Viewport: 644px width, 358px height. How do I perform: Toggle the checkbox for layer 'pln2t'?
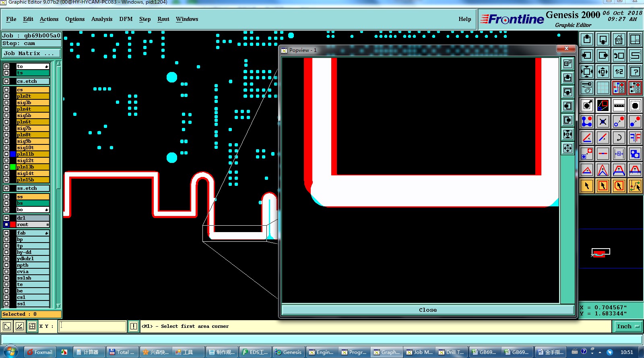pyautogui.click(x=6, y=96)
